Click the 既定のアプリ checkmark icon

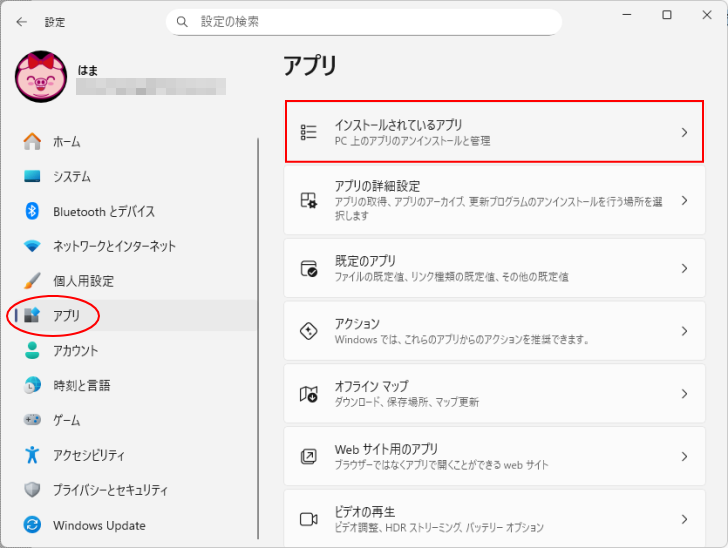(309, 268)
